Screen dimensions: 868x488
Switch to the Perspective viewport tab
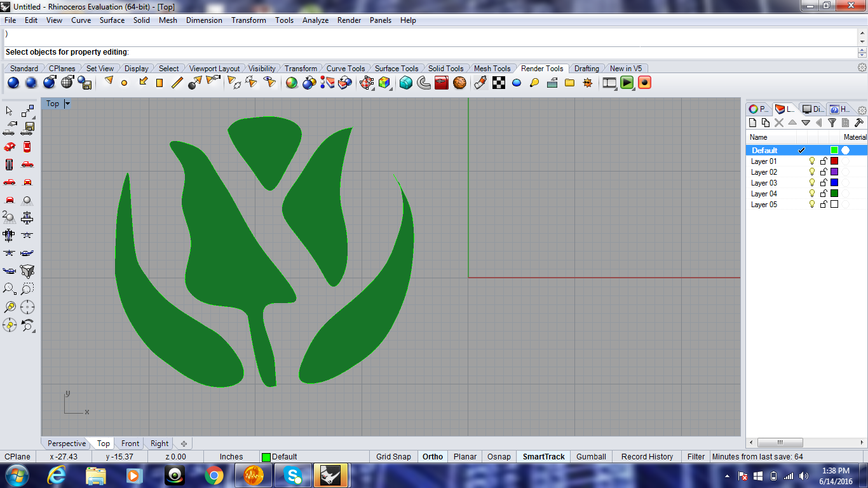click(x=66, y=444)
